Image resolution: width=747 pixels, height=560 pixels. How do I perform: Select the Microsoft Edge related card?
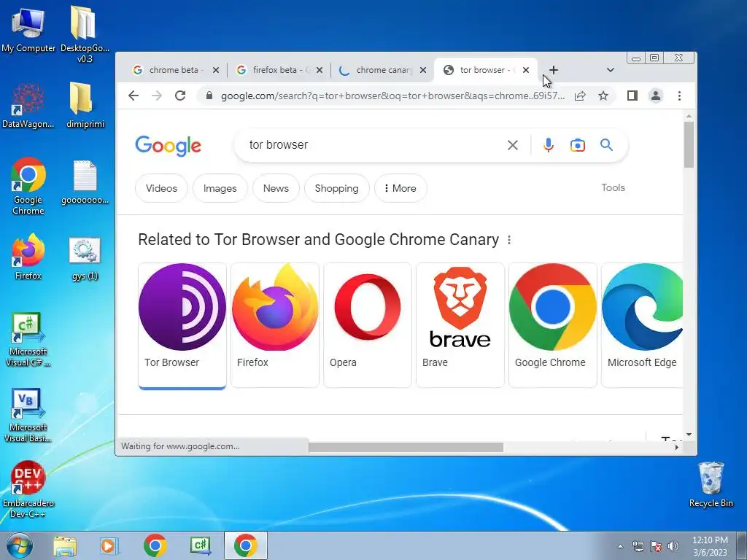pos(642,325)
